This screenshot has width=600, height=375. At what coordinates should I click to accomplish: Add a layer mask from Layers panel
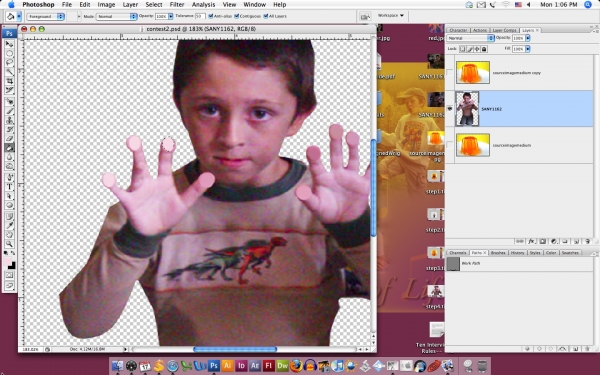543,241
